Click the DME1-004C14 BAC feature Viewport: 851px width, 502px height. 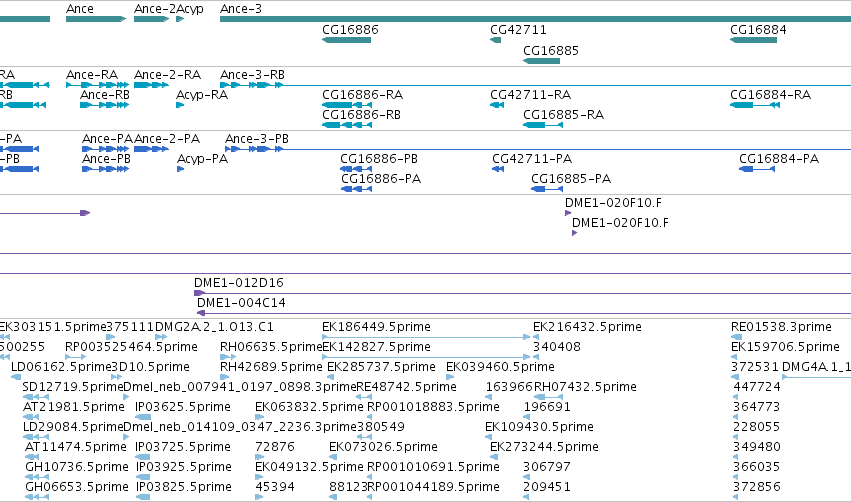coord(524,313)
